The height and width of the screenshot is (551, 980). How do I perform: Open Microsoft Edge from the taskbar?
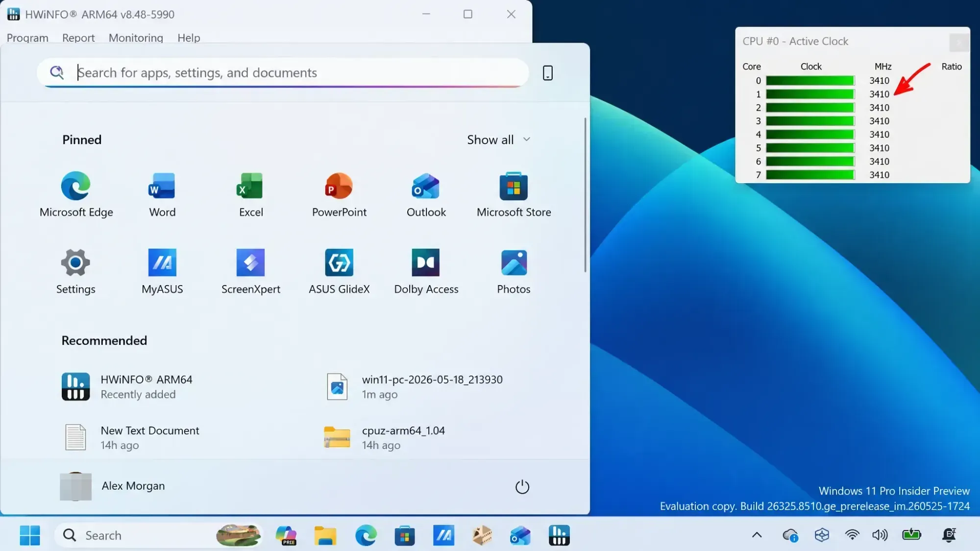366,535
